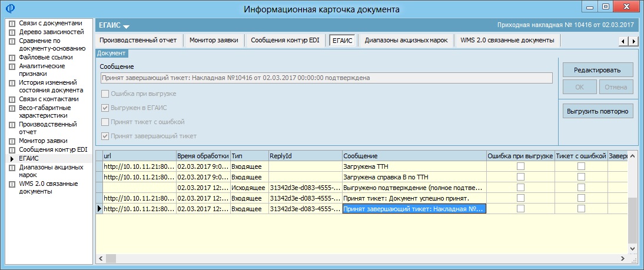This screenshot has width=644, height=270.
Task: Click icon beside Связи с контактами
Action: point(12,99)
